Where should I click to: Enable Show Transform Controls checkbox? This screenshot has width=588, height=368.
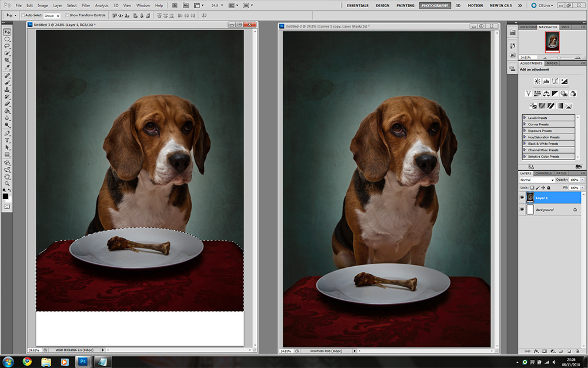tap(67, 15)
